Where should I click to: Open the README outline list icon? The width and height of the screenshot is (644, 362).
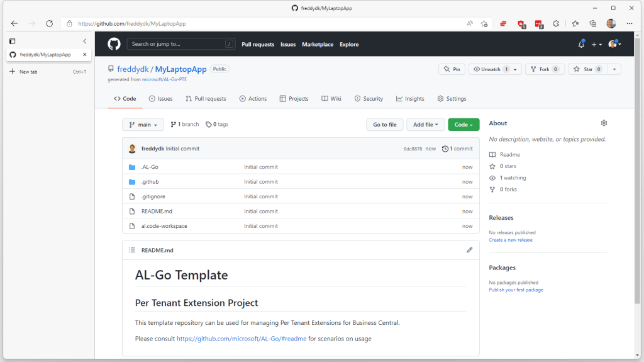coord(132,250)
